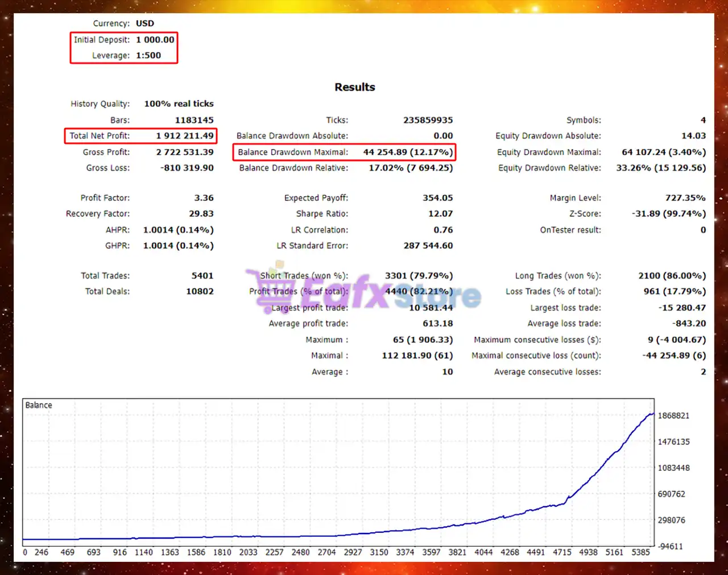Select the Results heading
This screenshot has width=728, height=575.
[354, 87]
